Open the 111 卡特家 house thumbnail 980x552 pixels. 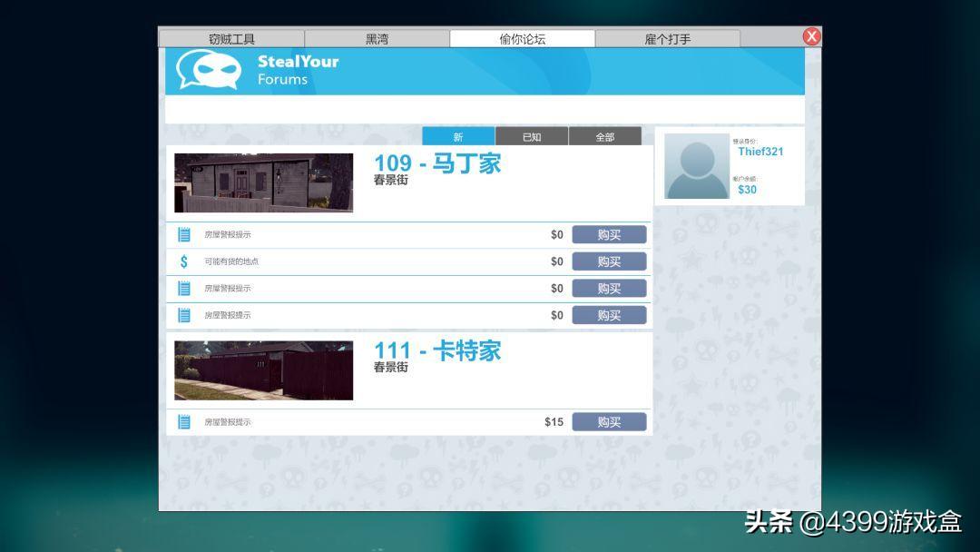(264, 370)
